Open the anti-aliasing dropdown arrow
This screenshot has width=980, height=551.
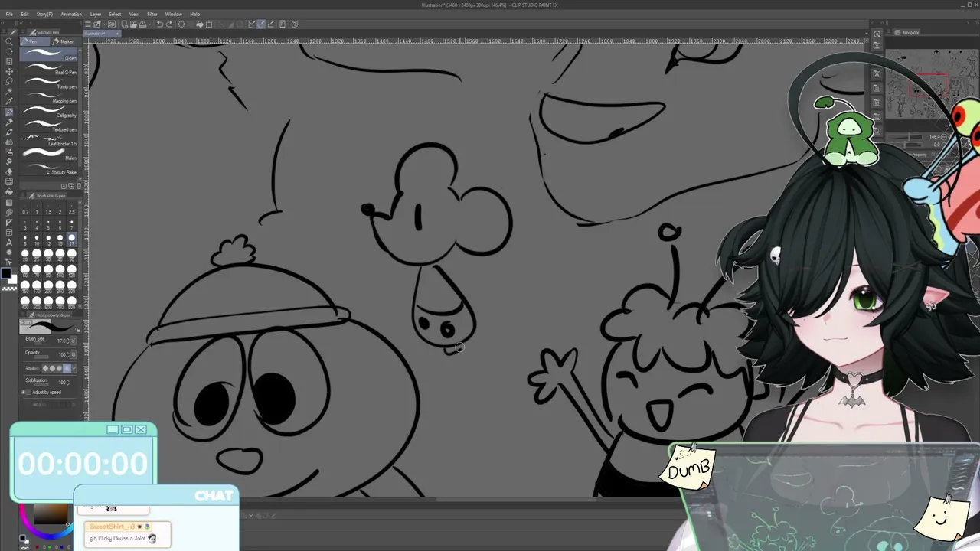[73, 368]
